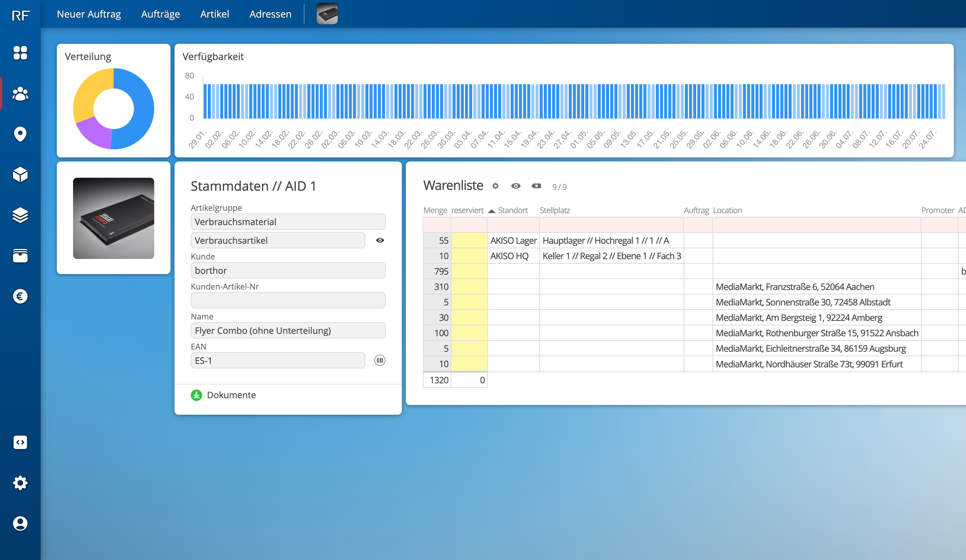This screenshot has height=560, width=966.
Task: Open the people group sidebar icon
Action: click(x=20, y=94)
